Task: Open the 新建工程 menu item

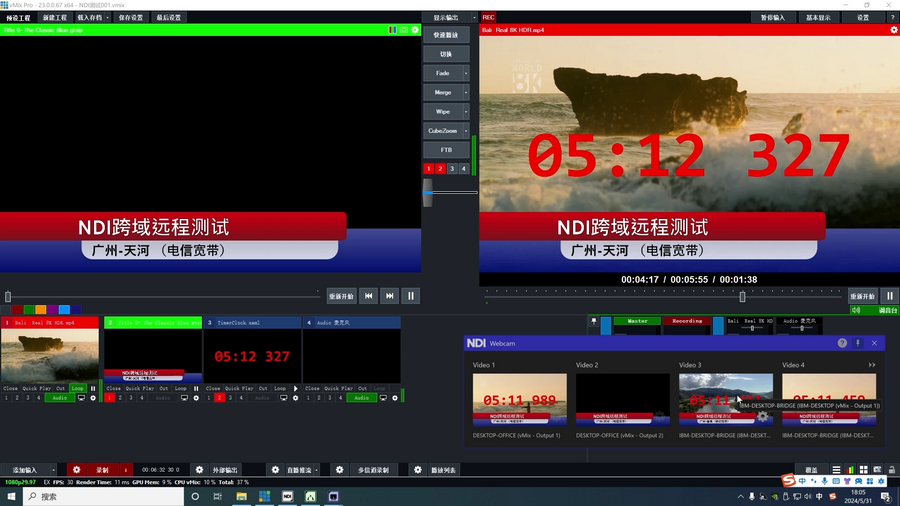Action: [55, 18]
